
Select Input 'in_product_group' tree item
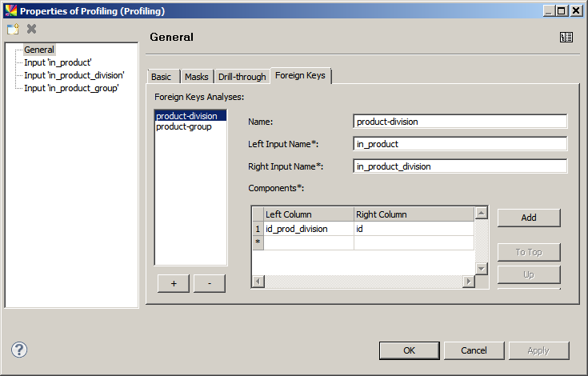click(x=71, y=88)
